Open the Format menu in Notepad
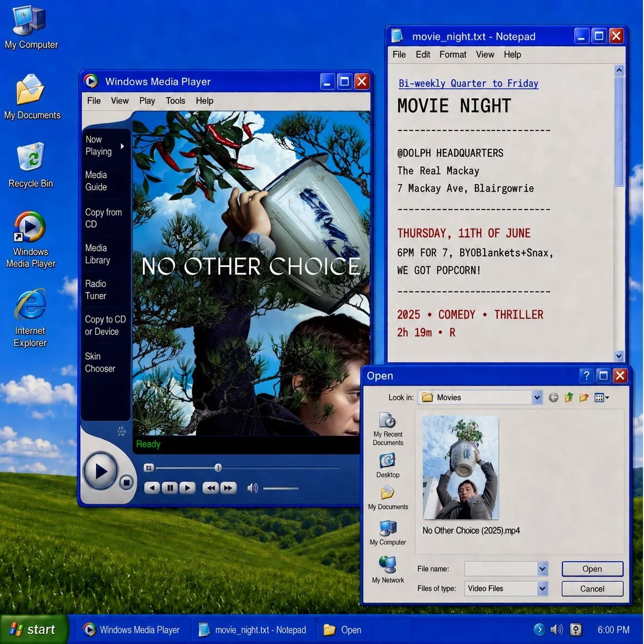This screenshot has height=644, width=644. pos(452,54)
